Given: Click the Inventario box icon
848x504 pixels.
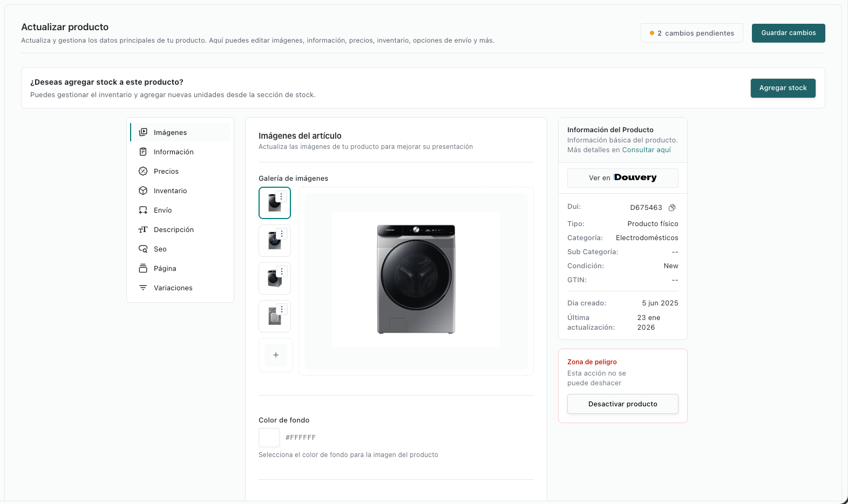Looking at the screenshot, I should (143, 190).
